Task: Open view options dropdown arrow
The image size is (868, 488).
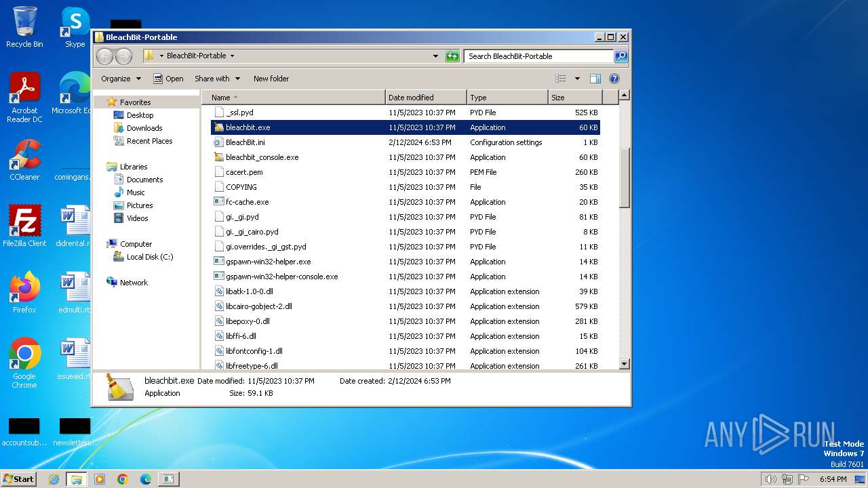Action: 577,79
